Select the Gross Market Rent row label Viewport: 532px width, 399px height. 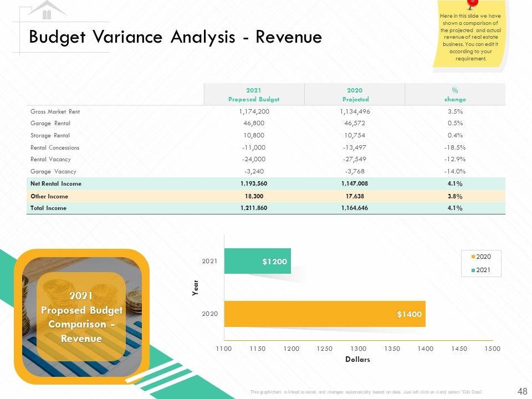click(55, 111)
